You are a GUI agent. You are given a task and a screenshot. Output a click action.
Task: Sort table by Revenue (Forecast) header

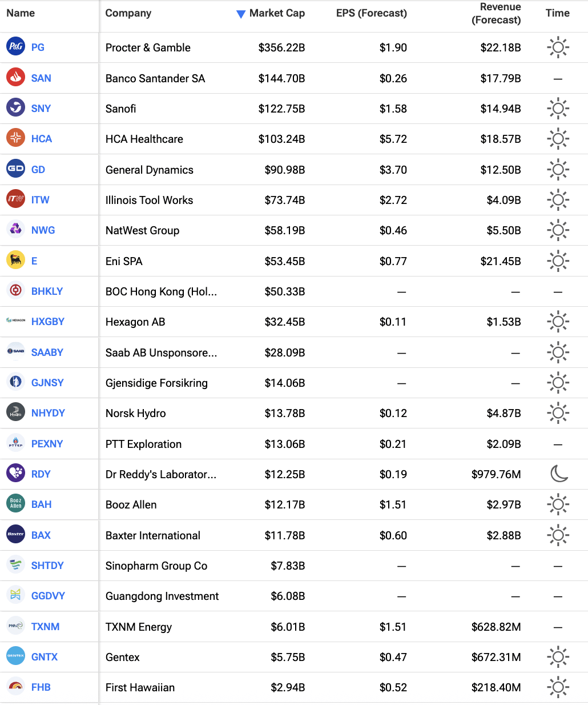(496, 14)
